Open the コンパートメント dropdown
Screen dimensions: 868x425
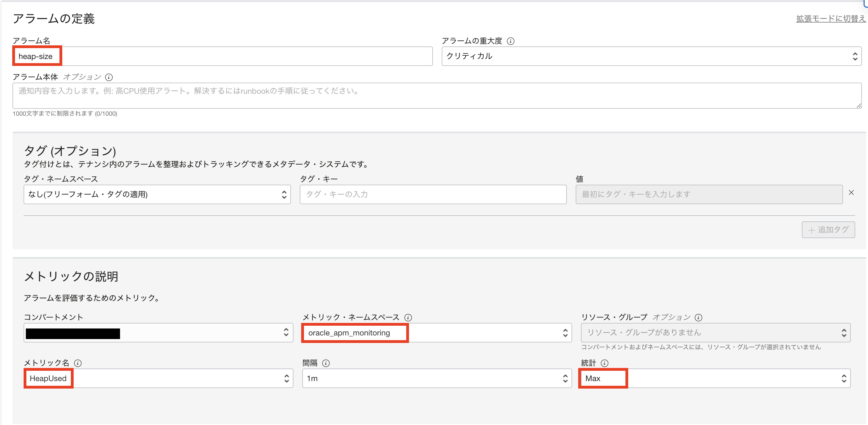(202, 333)
